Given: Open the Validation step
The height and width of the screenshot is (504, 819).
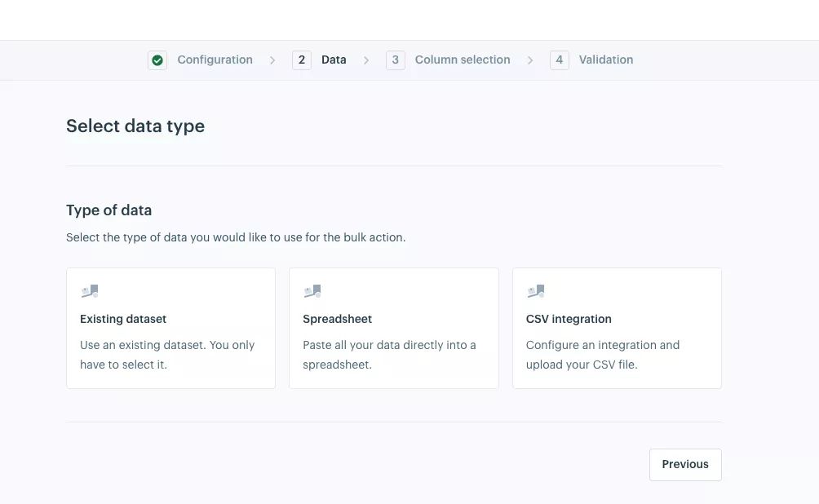Looking at the screenshot, I should [605, 60].
